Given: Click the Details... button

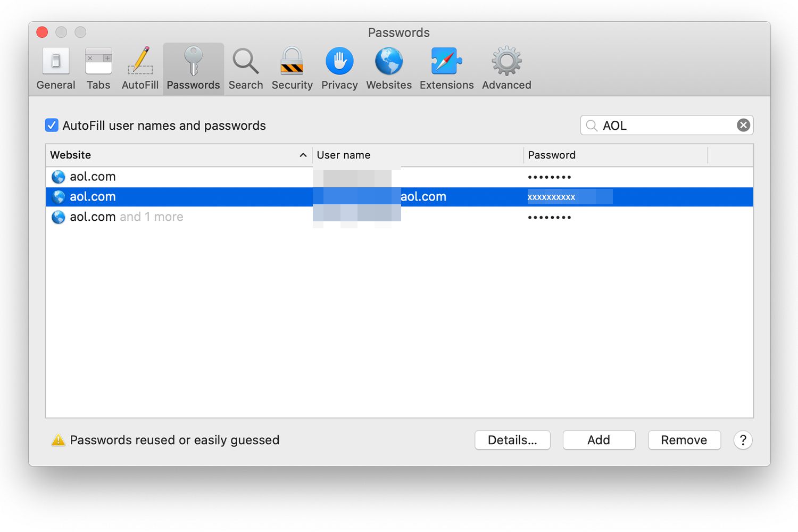Looking at the screenshot, I should [x=512, y=440].
